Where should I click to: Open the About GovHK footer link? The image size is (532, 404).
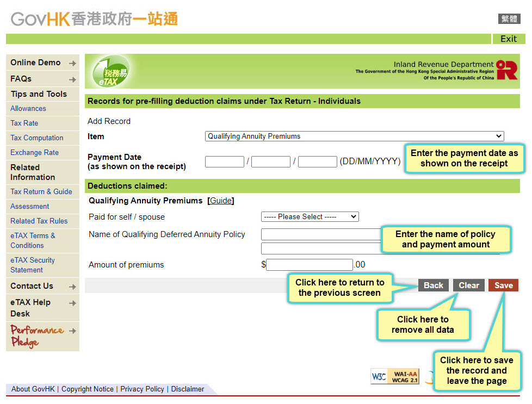33,389
